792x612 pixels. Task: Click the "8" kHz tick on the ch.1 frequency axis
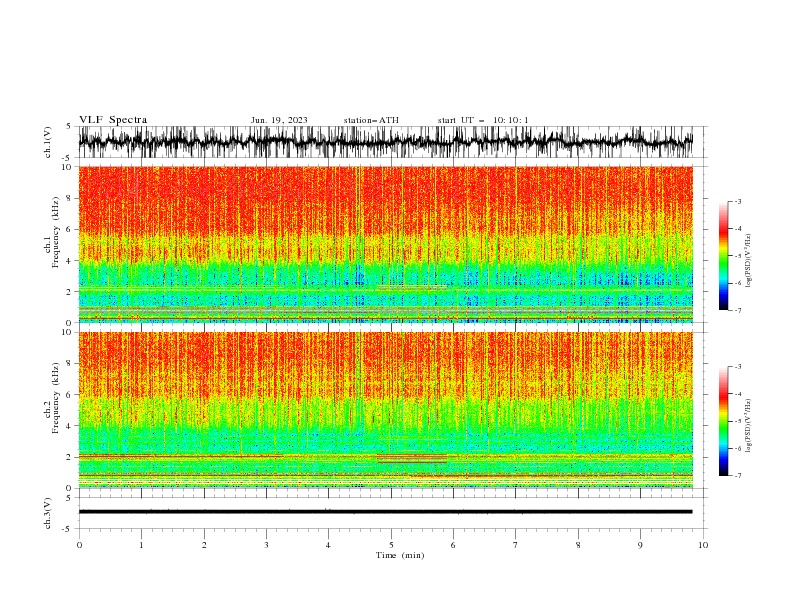[x=69, y=198]
